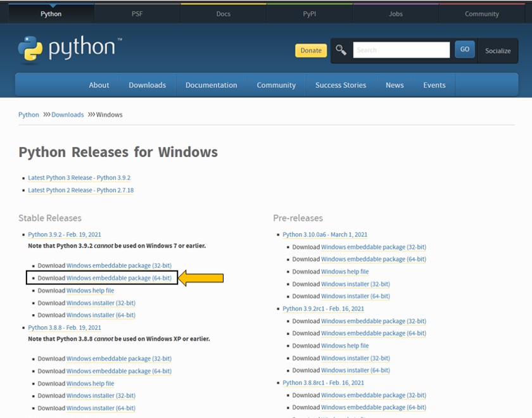
Task: Click the 'Pre-releases' heading
Action: (298, 218)
